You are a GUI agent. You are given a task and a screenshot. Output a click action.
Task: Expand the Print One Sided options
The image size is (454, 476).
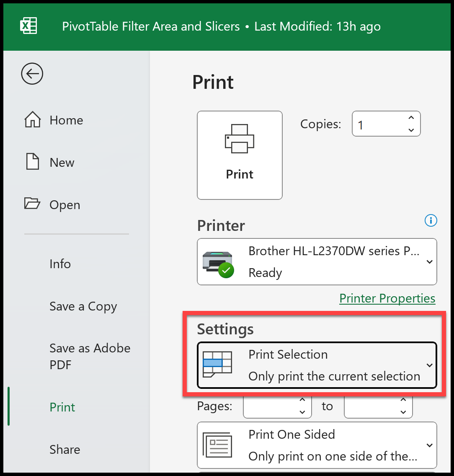429,445
